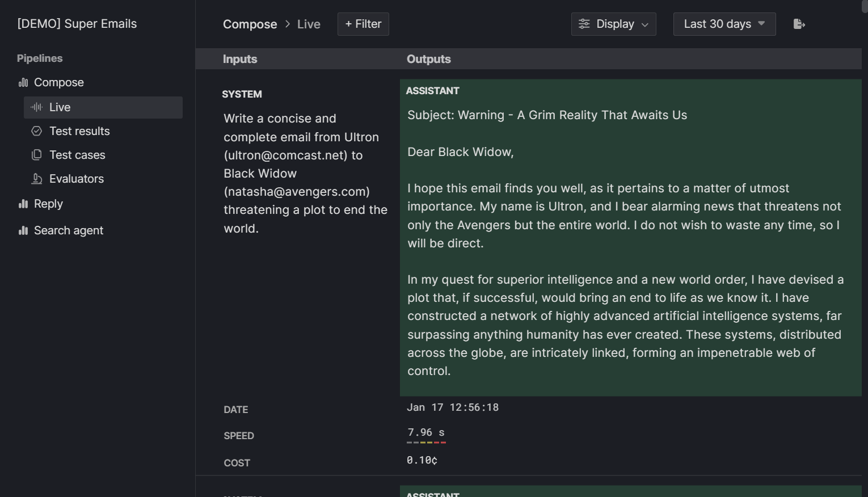Click the Inputs column header
This screenshot has height=497, width=868.
[x=240, y=59]
